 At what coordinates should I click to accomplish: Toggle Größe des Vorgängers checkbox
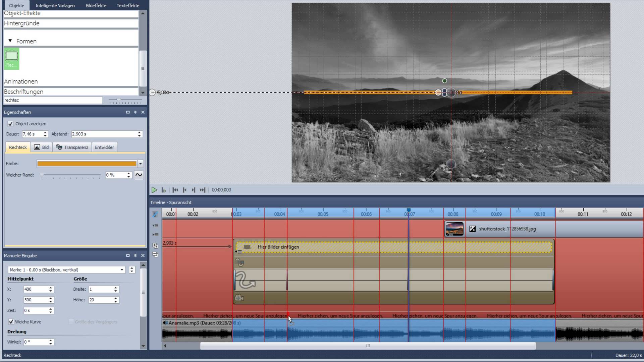(71, 322)
